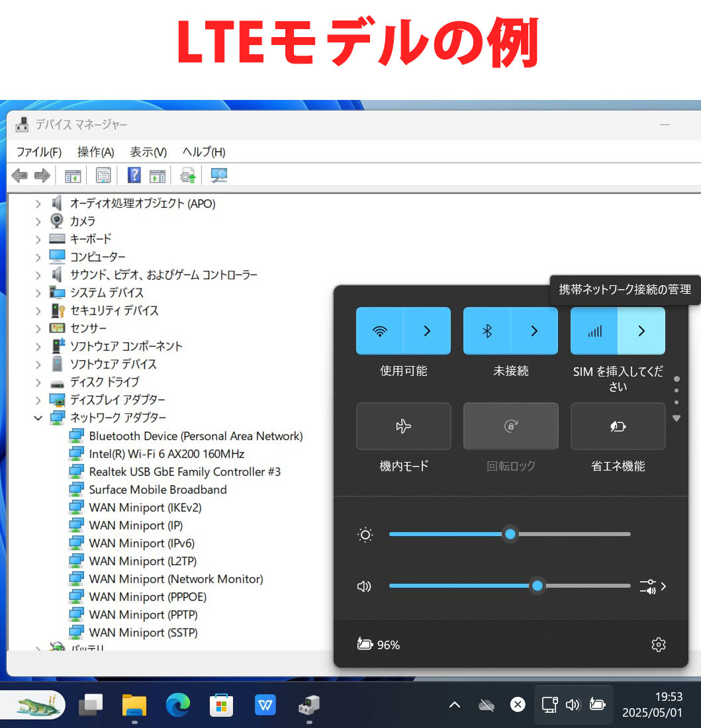Collapse the ネットワーク アダプター tree node
701x728 pixels.
[x=38, y=418]
